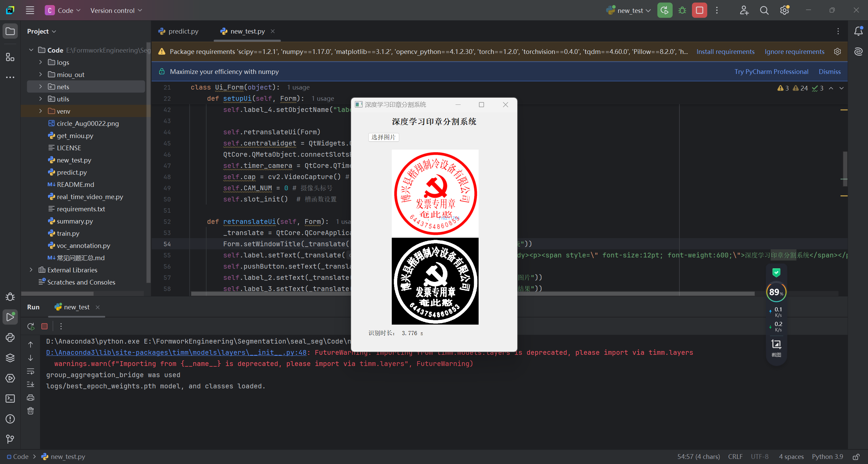Open Search Everywhere magnifier icon
This screenshot has width=868, height=464.
pos(764,11)
